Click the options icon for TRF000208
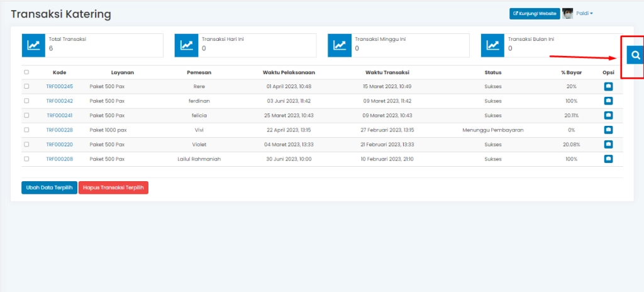This screenshot has width=644, height=292. 608,159
